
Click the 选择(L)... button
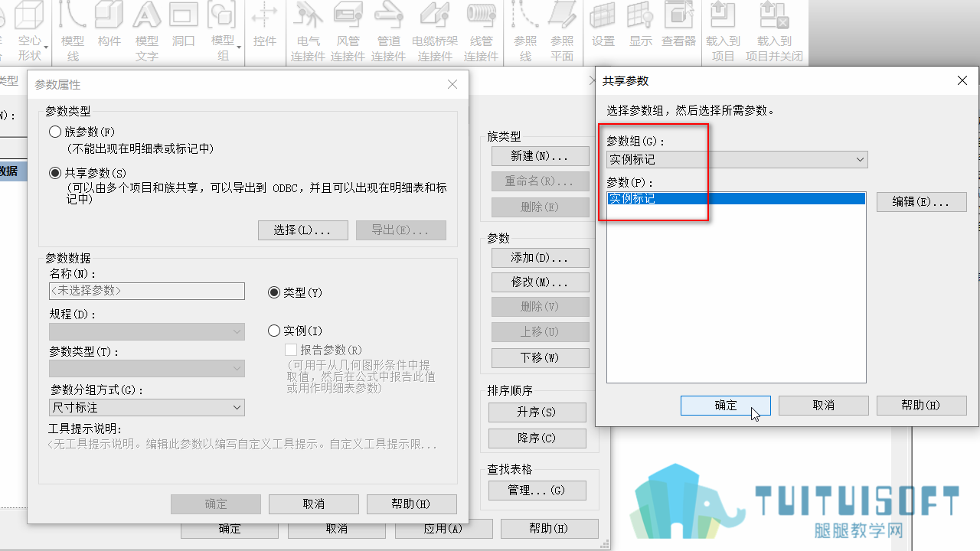click(x=303, y=230)
